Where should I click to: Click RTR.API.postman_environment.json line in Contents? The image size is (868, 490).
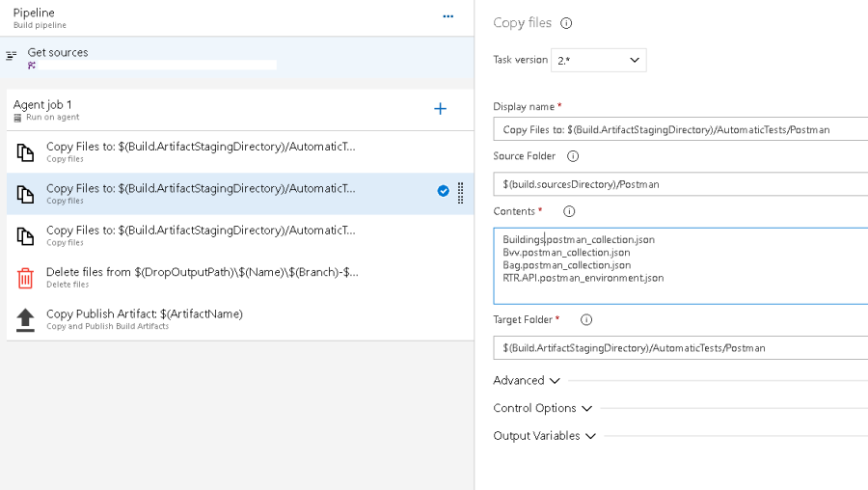583,278
